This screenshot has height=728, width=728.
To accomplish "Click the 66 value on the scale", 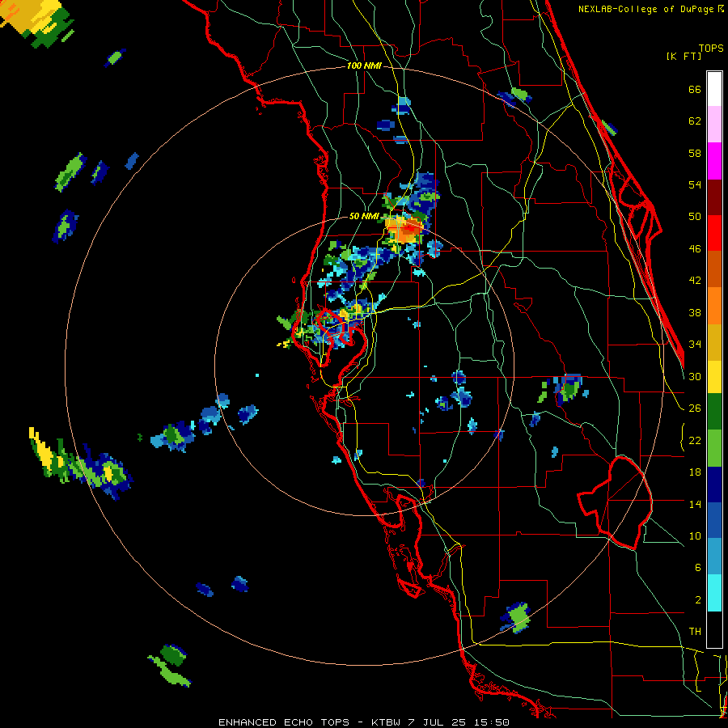I will pyautogui.click(x=695, y=90).
